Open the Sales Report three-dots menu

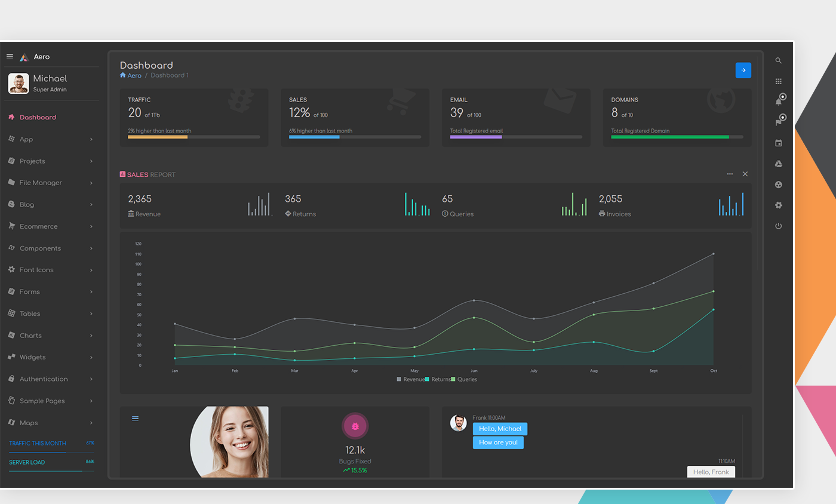coord(730,174)
